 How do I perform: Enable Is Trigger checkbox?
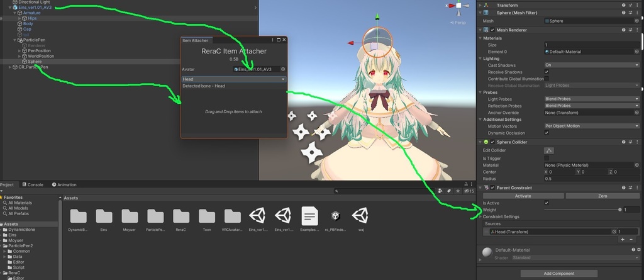(547, 158)
